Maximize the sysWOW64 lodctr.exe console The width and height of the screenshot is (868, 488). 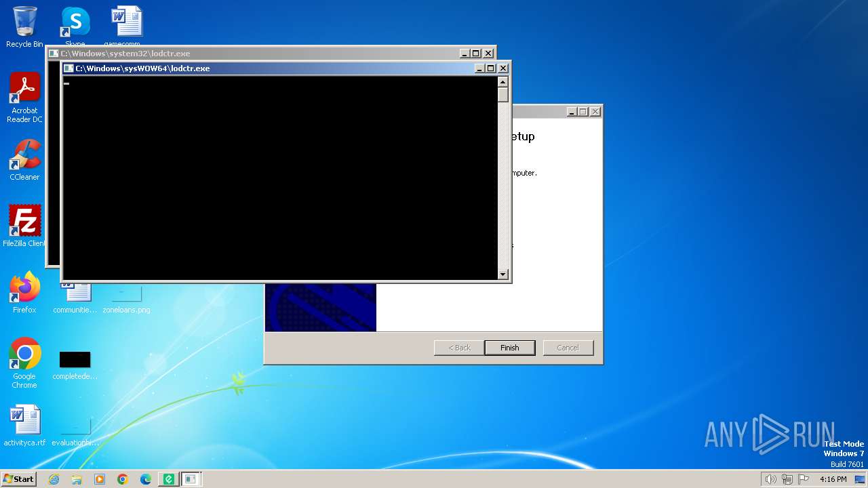[x=491, y=68]
